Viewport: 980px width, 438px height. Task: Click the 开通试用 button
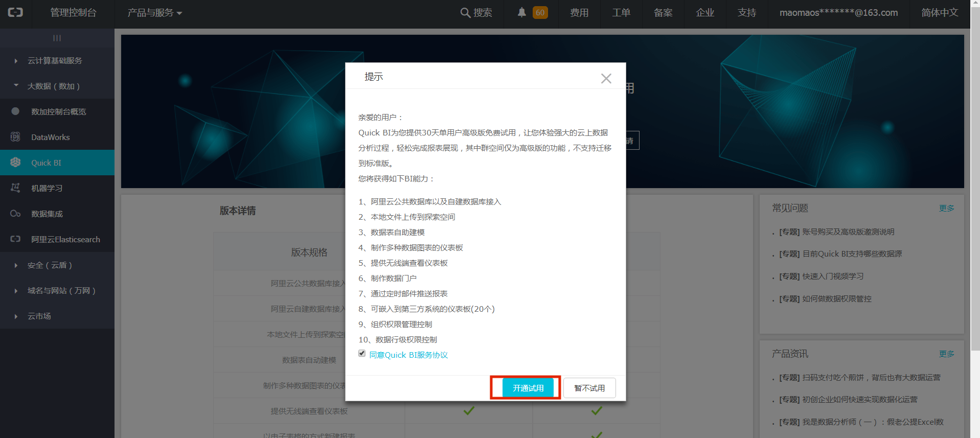[x=528, y=388]
